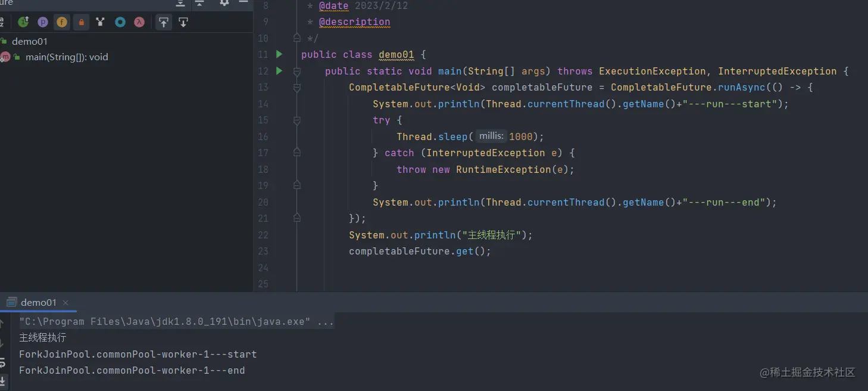This screenshot has height=391, width=868.
Task: Toggle Group Methods by Defining Type
Action: point(100,22)
